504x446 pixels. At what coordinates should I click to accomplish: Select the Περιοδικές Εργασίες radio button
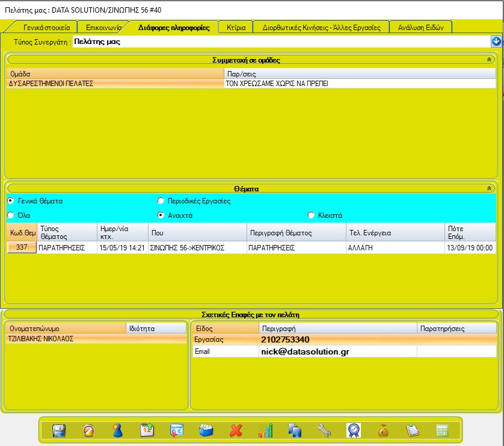[161, 201]
